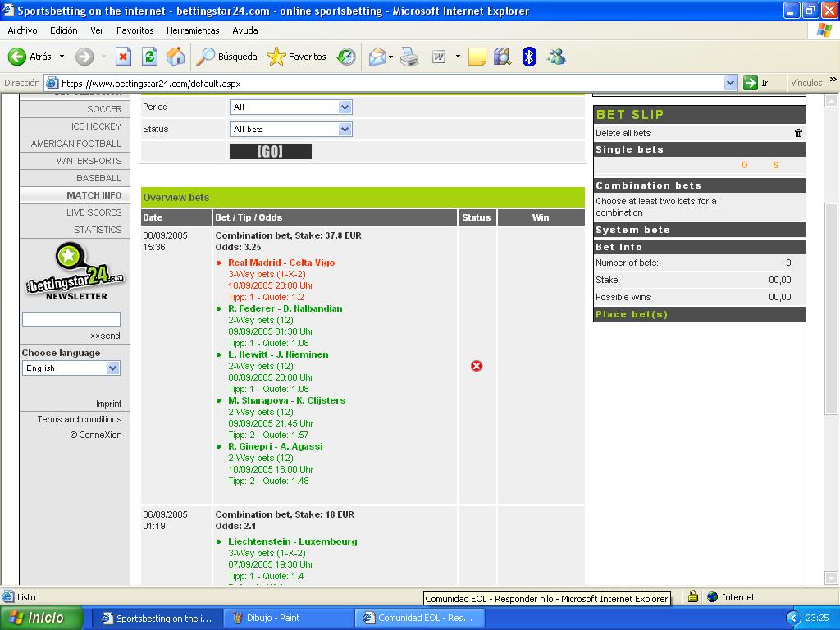Click the page icon in address bar
This screenshot has height=630, width=840.
pos(52,83)
